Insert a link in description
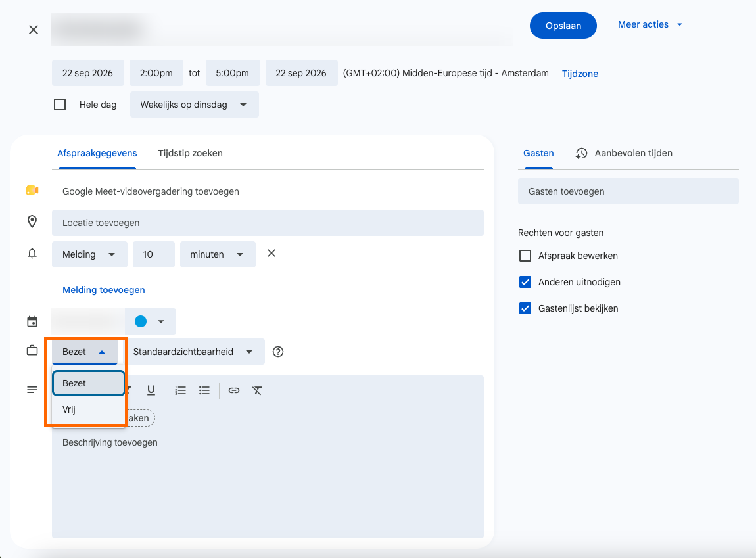The image size is (756, 558). (234, 390)
